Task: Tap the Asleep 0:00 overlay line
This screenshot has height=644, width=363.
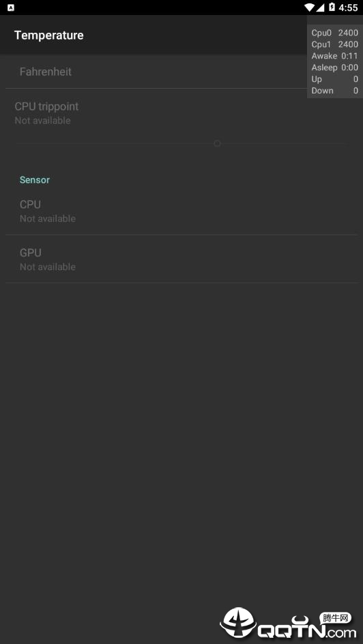Action: (x=334, y=68)
